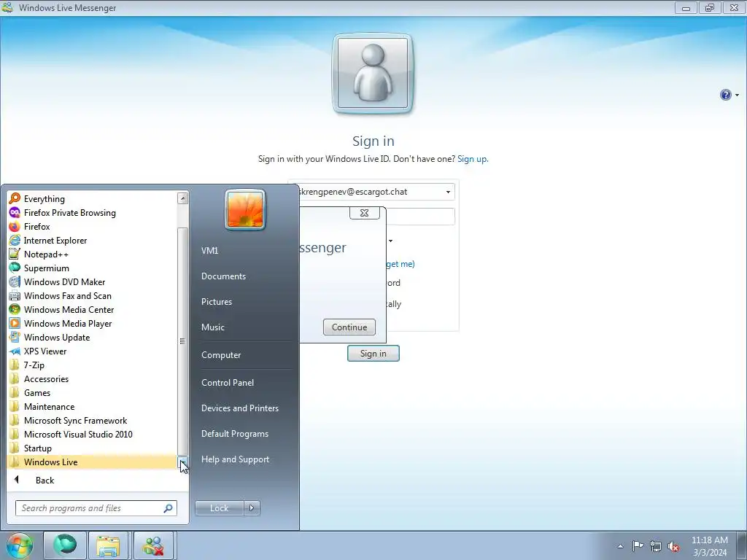
Task: Click the Lock button
Action: point(220,508)
